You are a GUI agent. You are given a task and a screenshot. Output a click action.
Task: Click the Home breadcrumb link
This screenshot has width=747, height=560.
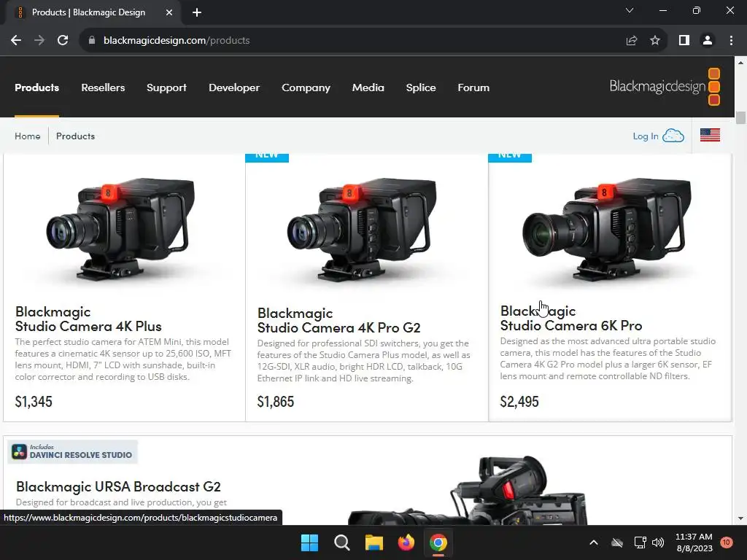27,136
